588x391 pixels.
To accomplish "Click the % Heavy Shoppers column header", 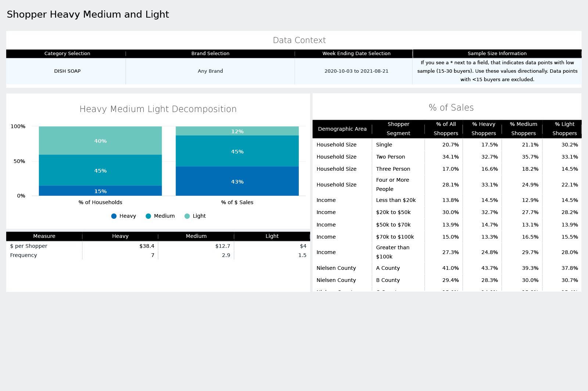I will click(483, 129).
